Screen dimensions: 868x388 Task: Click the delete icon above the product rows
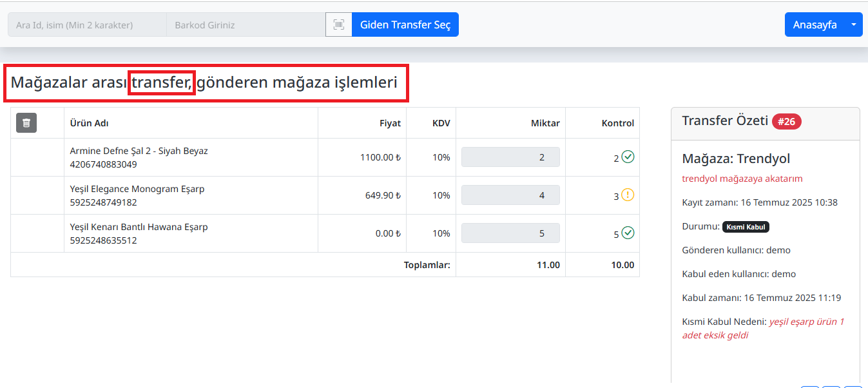point(26,122)
